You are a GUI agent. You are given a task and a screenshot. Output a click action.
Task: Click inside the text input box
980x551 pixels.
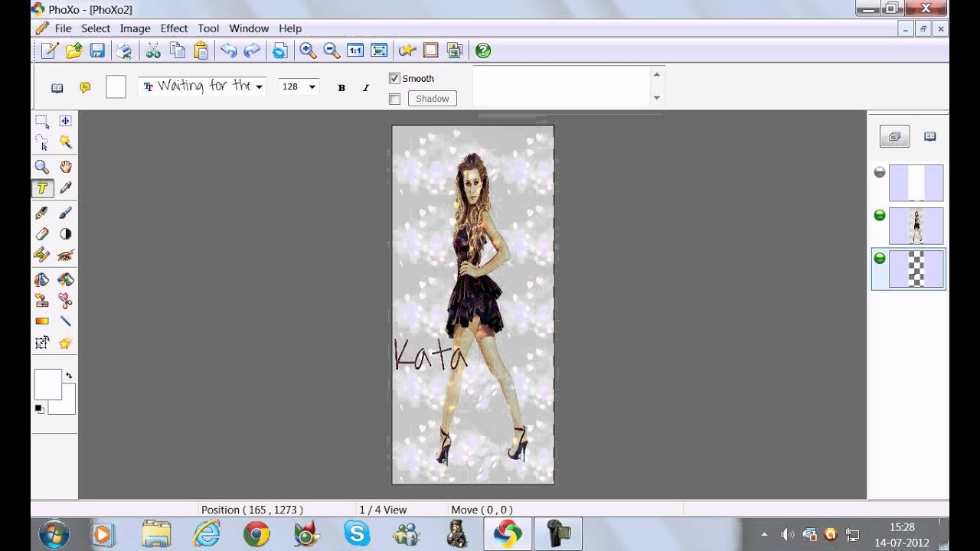pos(561,86)
